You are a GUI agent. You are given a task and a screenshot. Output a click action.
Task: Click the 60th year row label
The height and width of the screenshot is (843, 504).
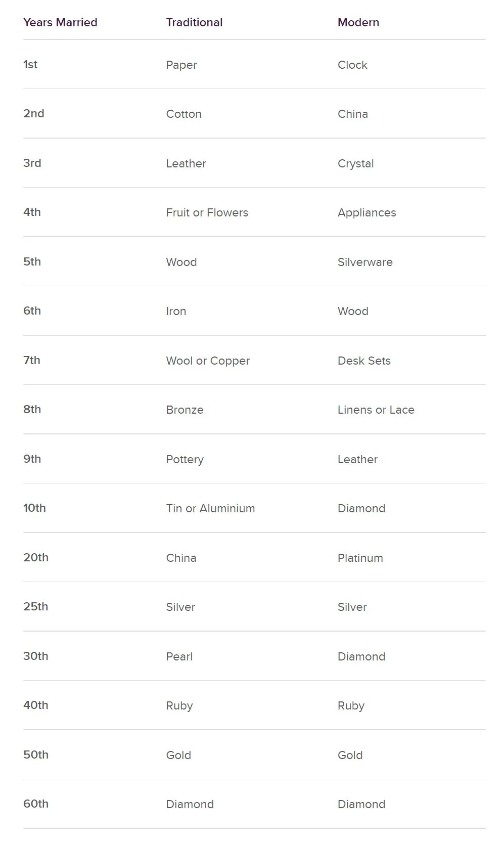tap(36, 804)
